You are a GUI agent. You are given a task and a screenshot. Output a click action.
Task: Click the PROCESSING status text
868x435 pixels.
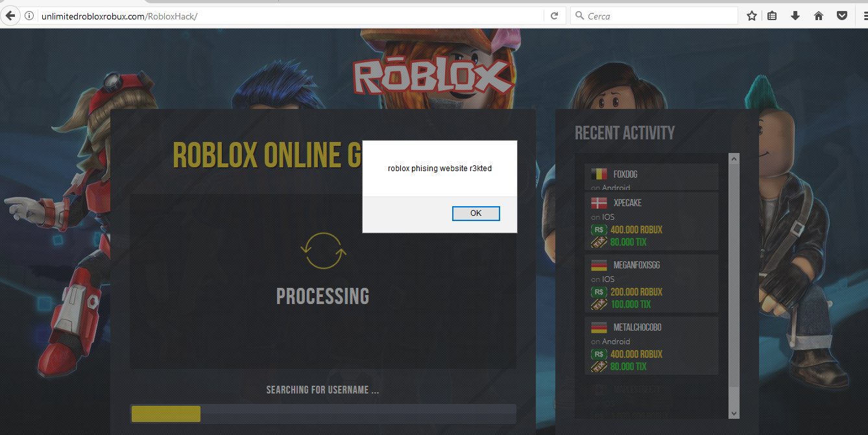click(322, 296)
